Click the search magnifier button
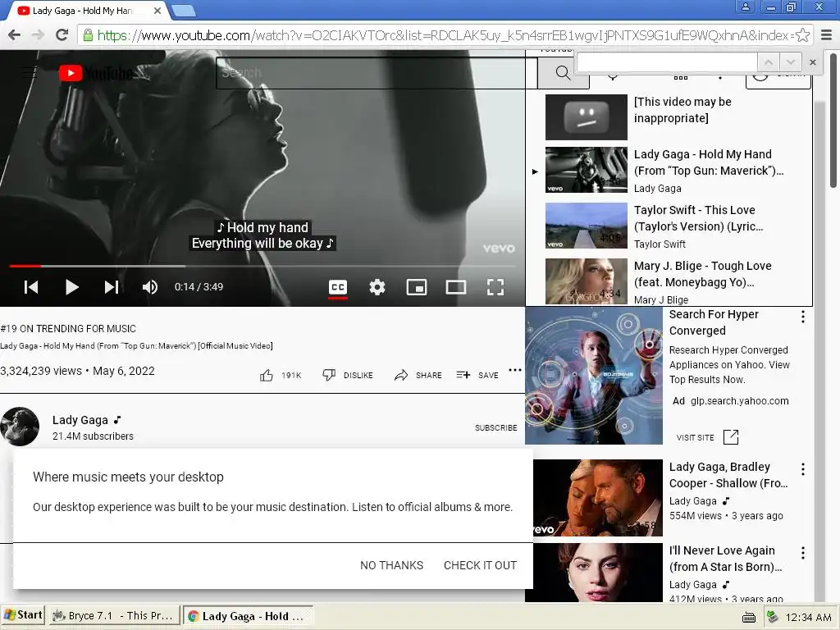Viewport: 840px width, 630px height. [563, 73]
